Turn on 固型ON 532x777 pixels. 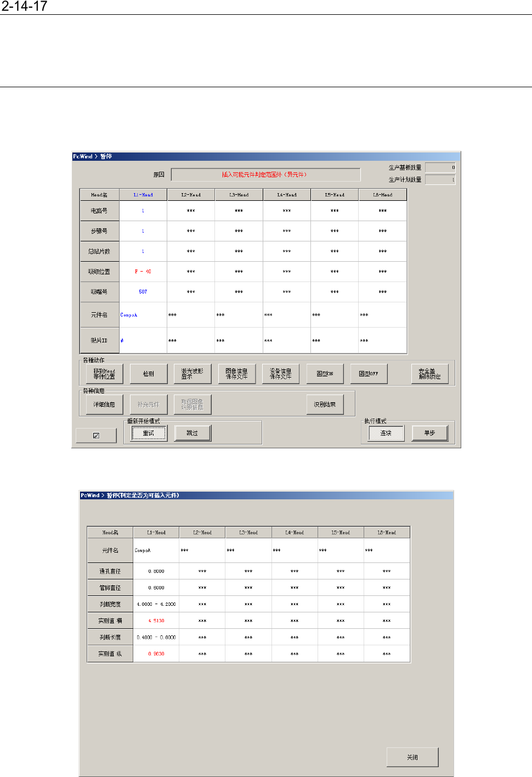(325, 374)
